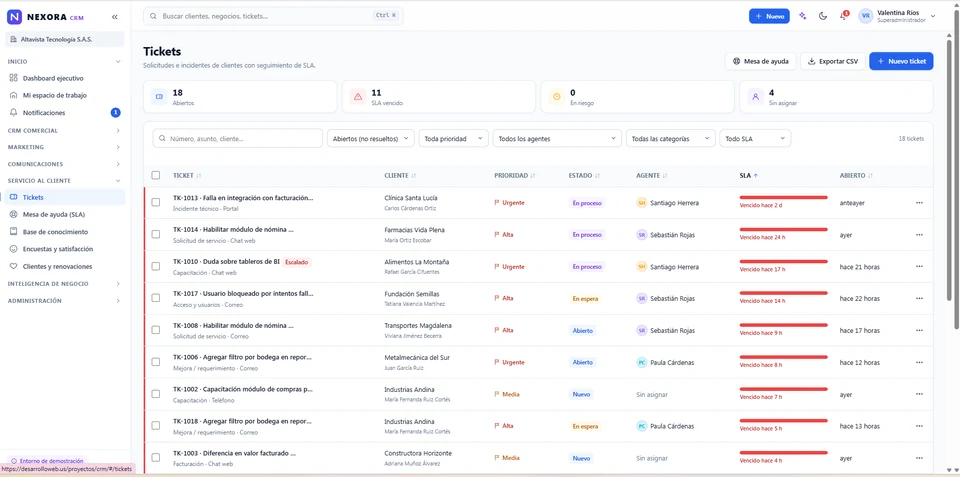The width and height of the screenshot is (960, 477).
Task: Click the Mesa de ayuda header button
Action: [x=761, y=61]
